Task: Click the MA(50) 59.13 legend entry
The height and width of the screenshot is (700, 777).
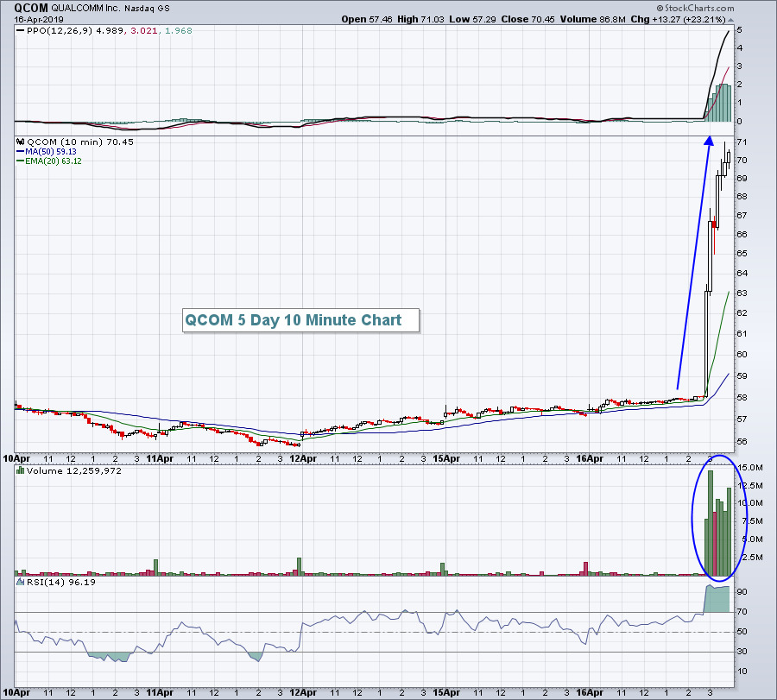Action: pyautogui.click(x=51, y=152)
